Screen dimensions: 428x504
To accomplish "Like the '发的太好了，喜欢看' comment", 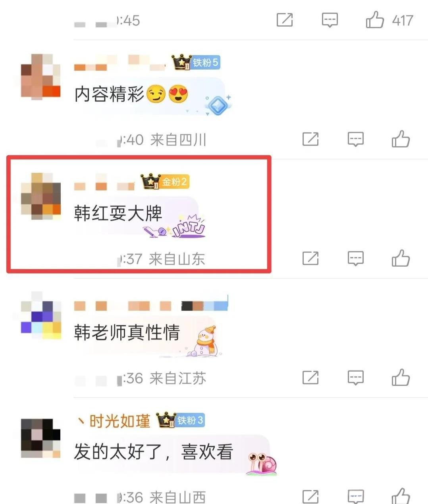I will pyautogui.click(x=401, y=496).
